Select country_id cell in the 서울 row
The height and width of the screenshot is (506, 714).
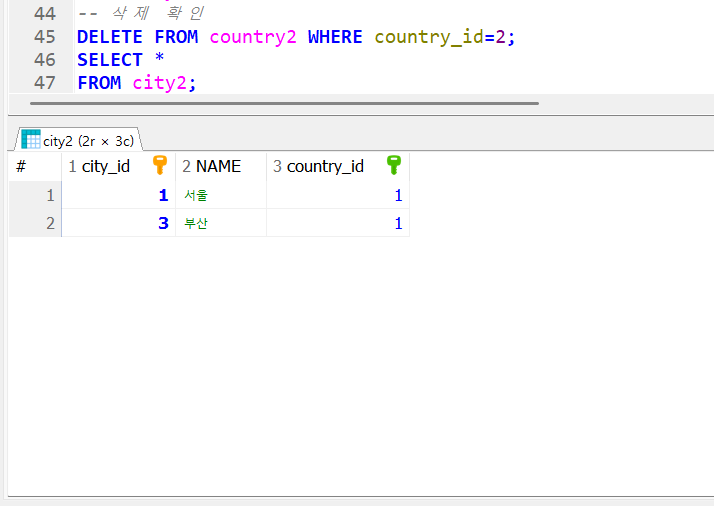pyautogui.click(x=338, y=195)
